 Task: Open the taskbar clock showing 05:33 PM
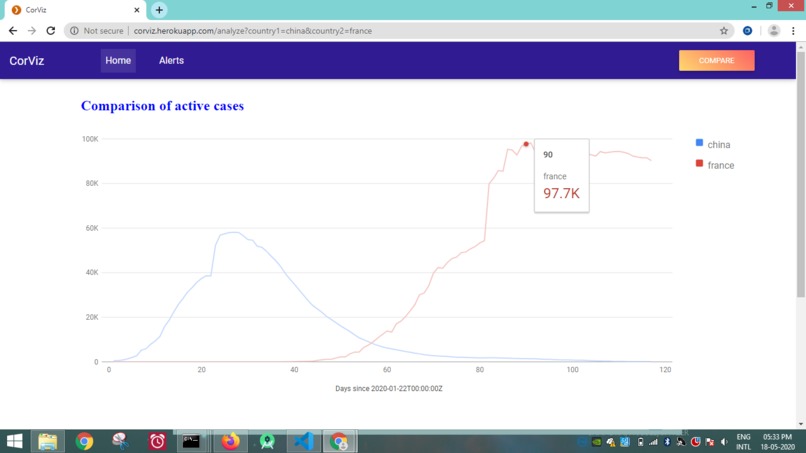tap(778, 442)
